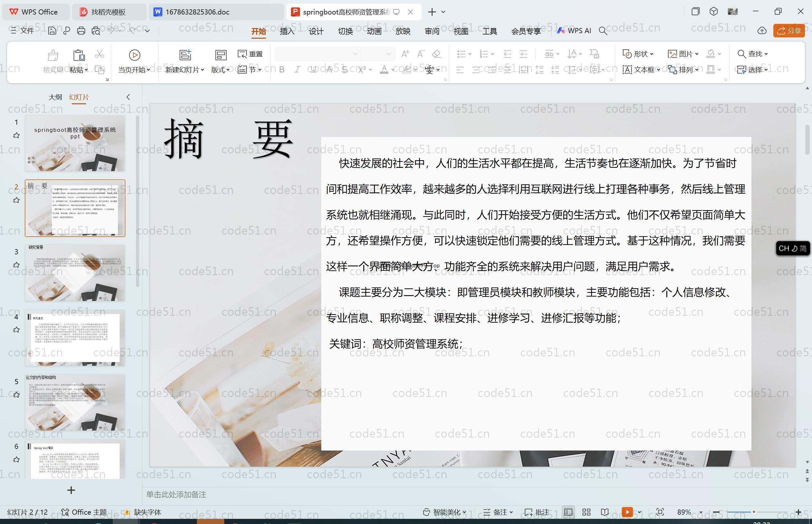Click the clear formatting eraser icon
812x524 pixels.
point(436,54)
